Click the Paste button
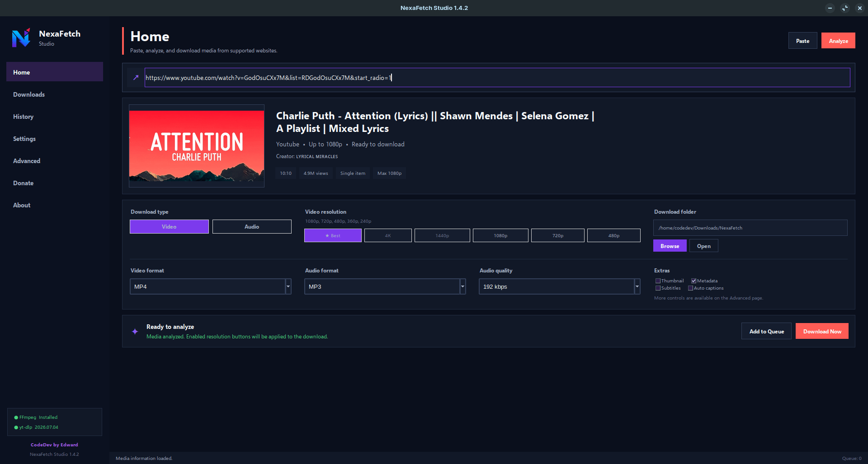Screen dimensions: 868x464 803,41
